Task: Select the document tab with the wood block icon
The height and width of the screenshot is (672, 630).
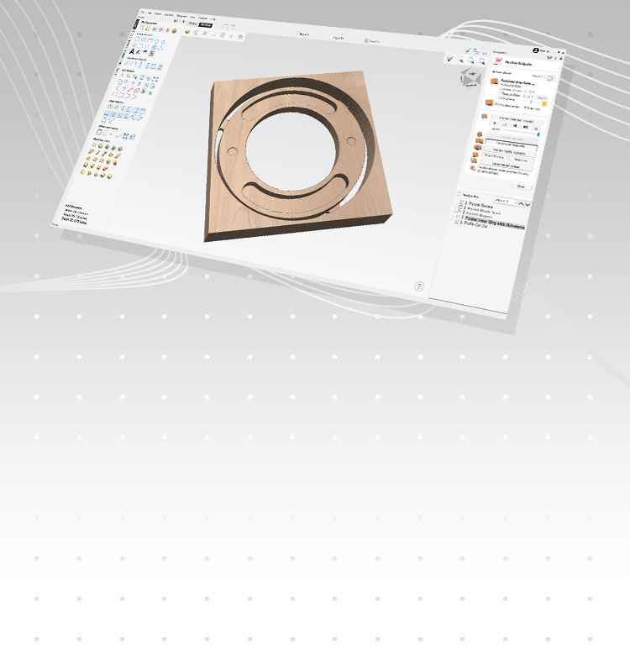Action: coord(372,40)
